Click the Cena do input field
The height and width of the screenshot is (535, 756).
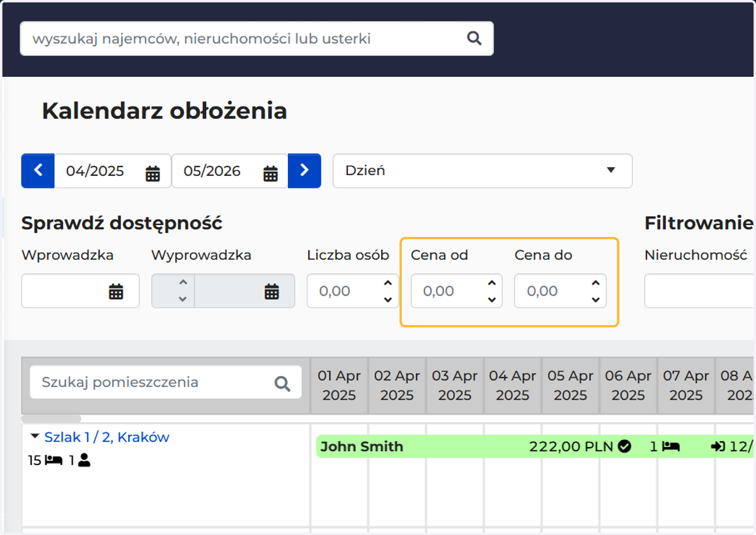[560, 291]
